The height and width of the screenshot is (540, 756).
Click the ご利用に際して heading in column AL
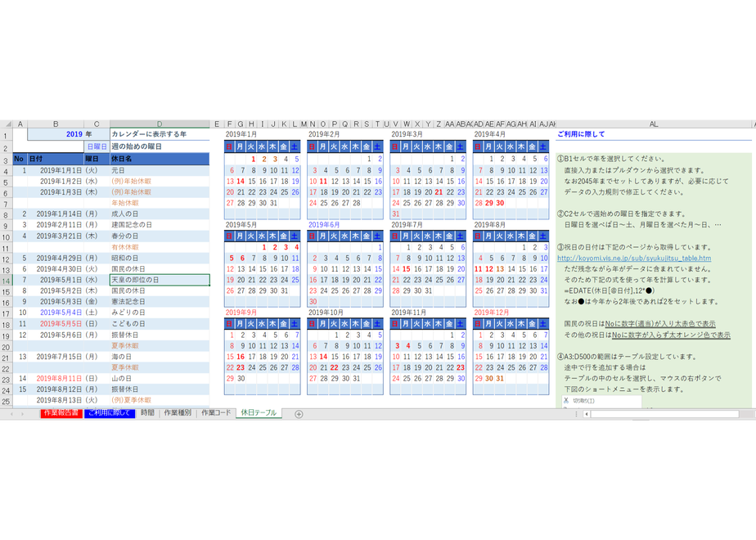(x=581, y=134)
